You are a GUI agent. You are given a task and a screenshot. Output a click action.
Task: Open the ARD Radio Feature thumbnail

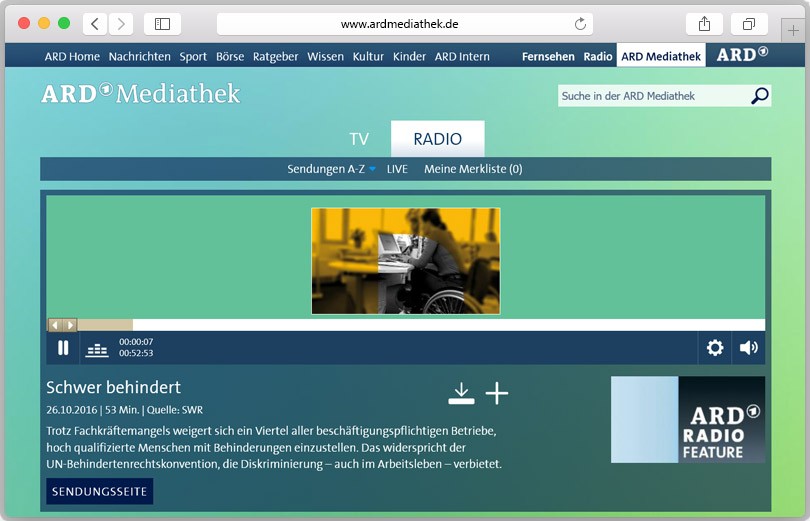[x=688, y=419]
